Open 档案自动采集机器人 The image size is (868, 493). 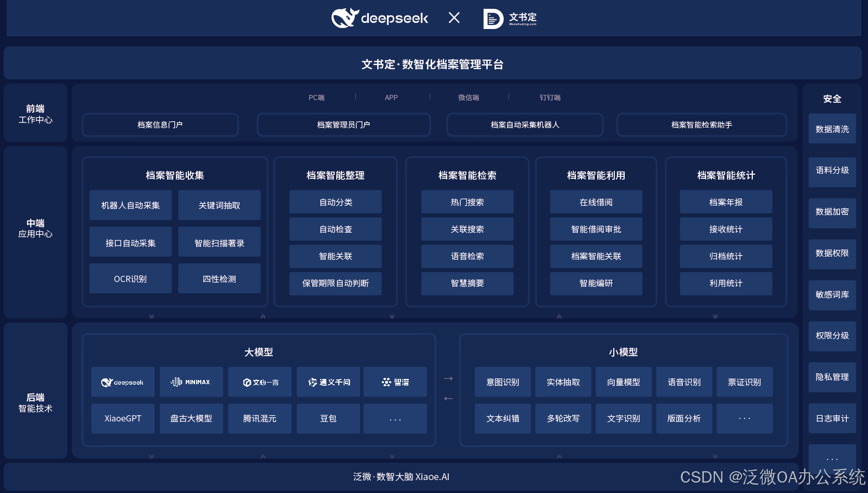pyautogui.click(x=525, y=125)
